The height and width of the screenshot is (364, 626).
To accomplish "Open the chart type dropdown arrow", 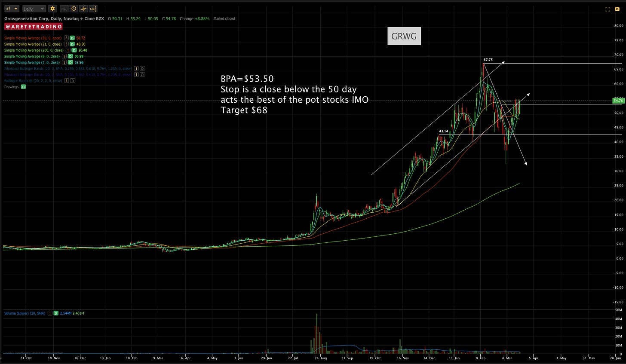I will point(16,9).
